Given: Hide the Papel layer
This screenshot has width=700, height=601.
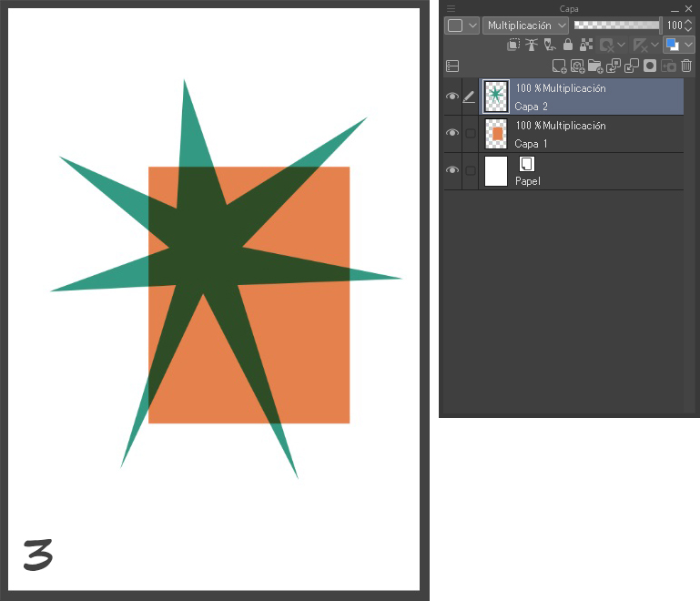Looking at the screenshot, I should click(x=452, y=171).
